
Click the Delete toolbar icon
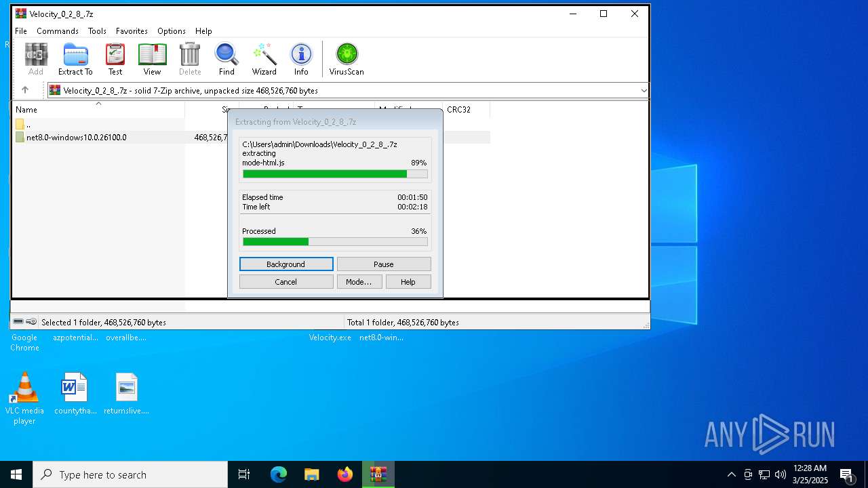[190, 60]
